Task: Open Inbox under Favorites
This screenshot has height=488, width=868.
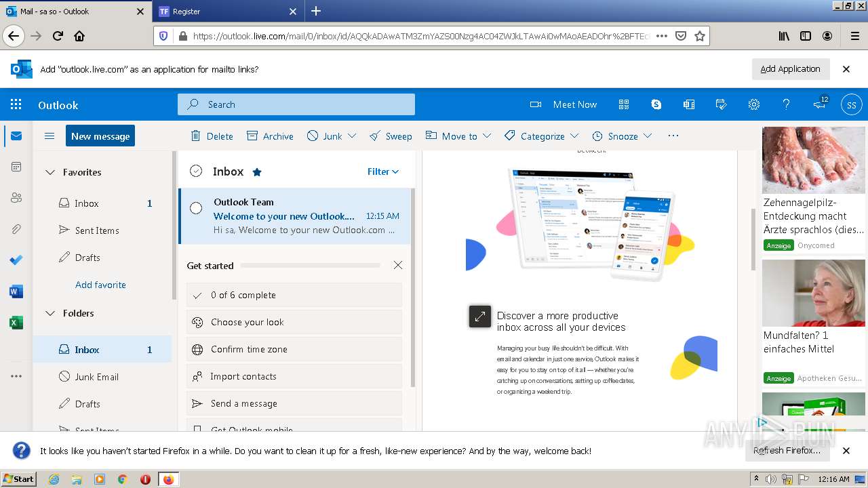Action: pyautogui.click(x=102, y=203)
